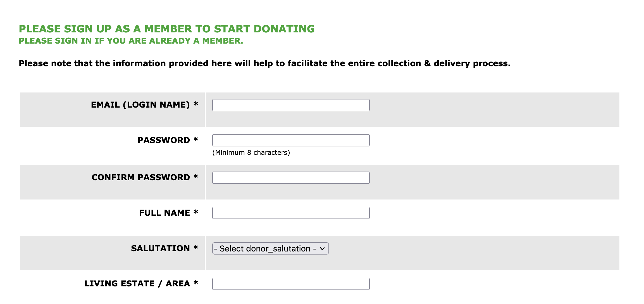The image size is (644, 304).
Task: Click the LIVING ESTATE / AREA input field
Action: coord(291,284)
